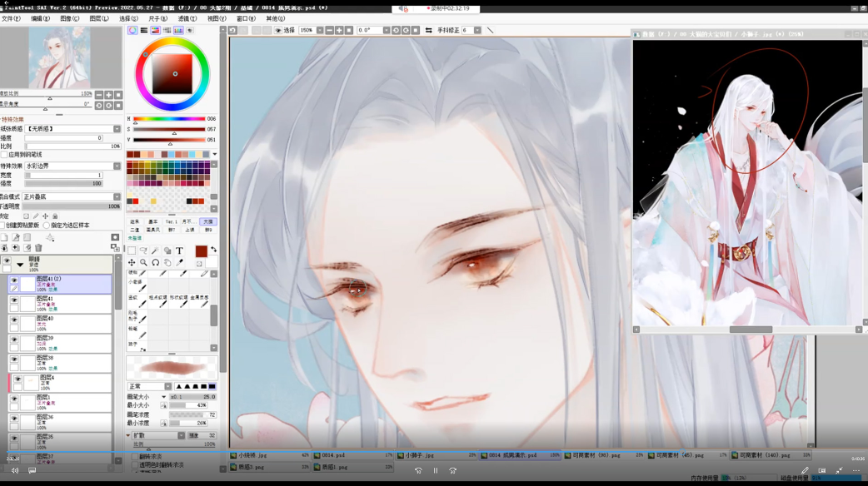
Task: Select the text (T) tool
Action: 179,250
